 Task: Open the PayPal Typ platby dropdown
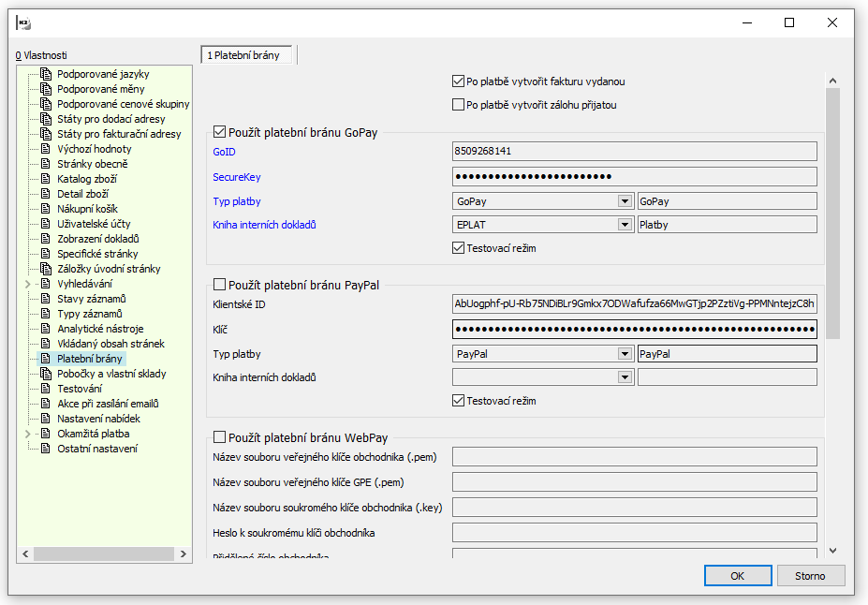pyautogui.click(x=625, y=354)
